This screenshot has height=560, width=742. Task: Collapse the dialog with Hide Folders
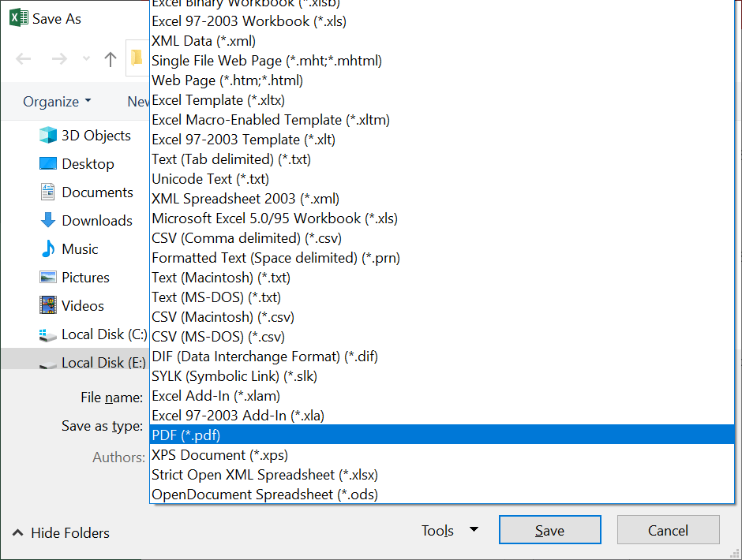(x=59, y=533)
